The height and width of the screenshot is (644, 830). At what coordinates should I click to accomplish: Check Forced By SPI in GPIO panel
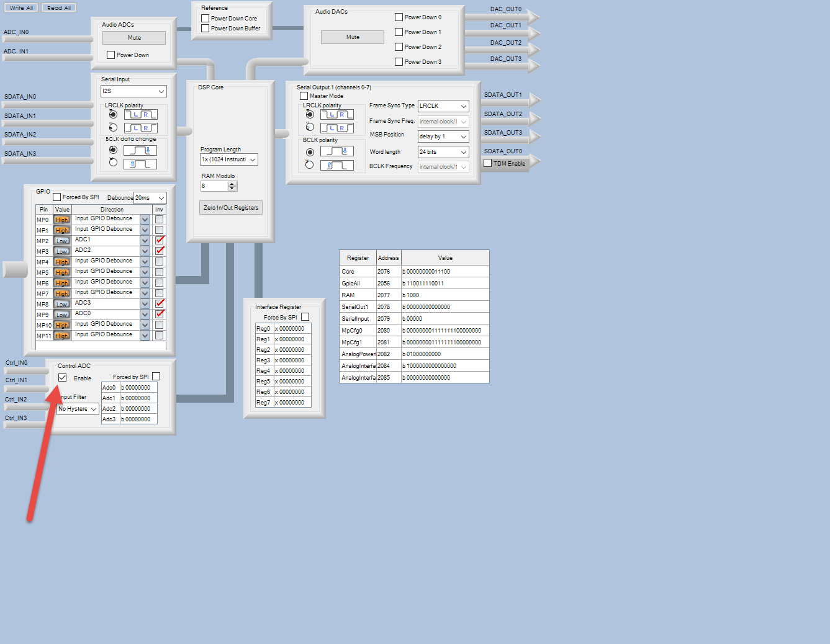click(x=56, y=197)
